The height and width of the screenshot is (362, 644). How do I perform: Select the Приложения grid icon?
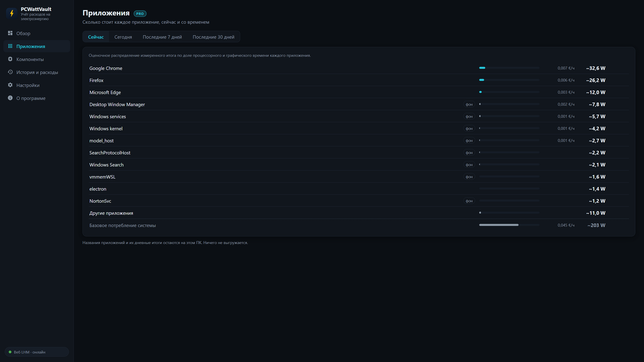point(10,46)
